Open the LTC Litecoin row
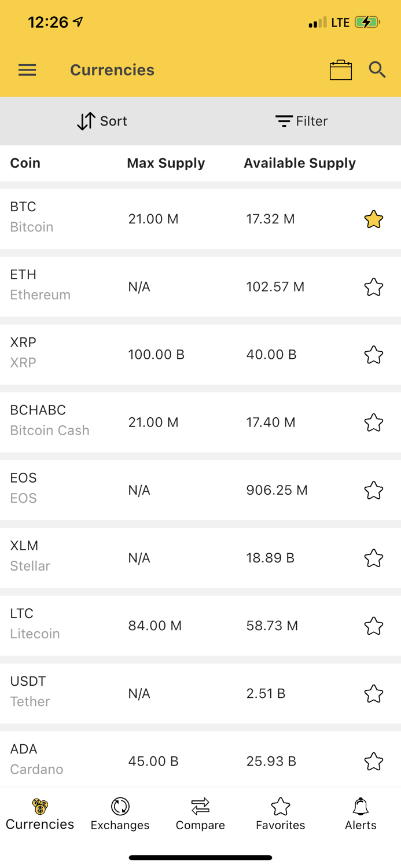The height and width of the screenshot is (868, 401). tap(174, 625)
